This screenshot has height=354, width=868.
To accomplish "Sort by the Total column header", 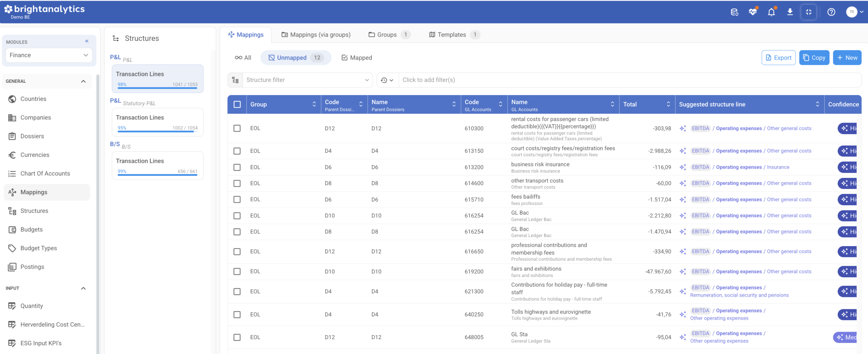I will click(x=647, y=104).
